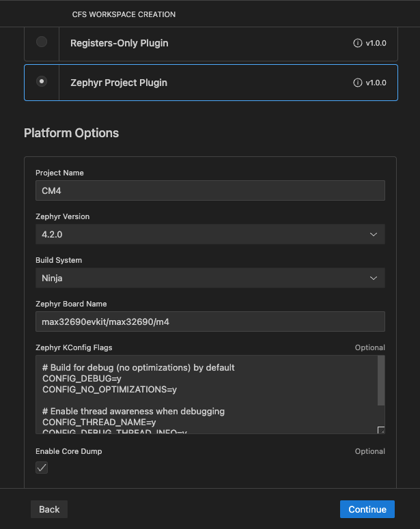Click the CFS Workspace Creation tab title

tap(124, 14)
